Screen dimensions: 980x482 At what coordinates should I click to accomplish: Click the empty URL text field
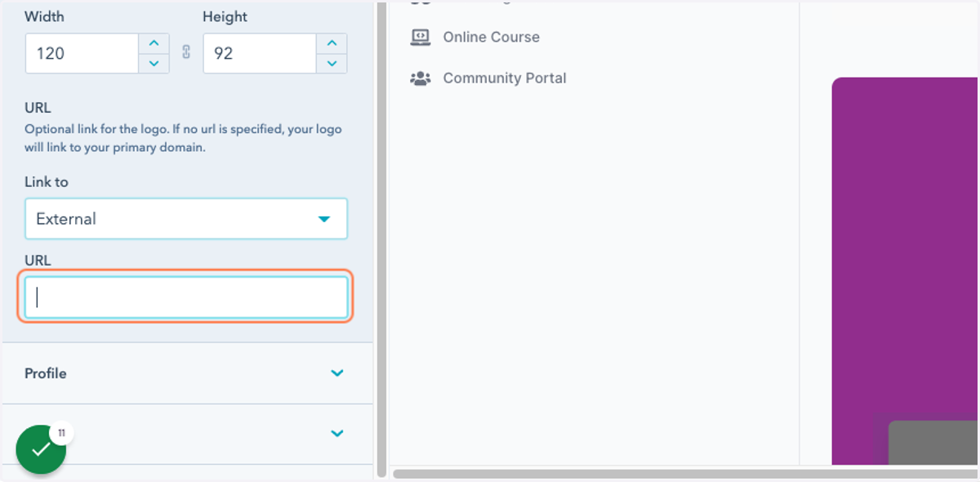tap(186, 297)
